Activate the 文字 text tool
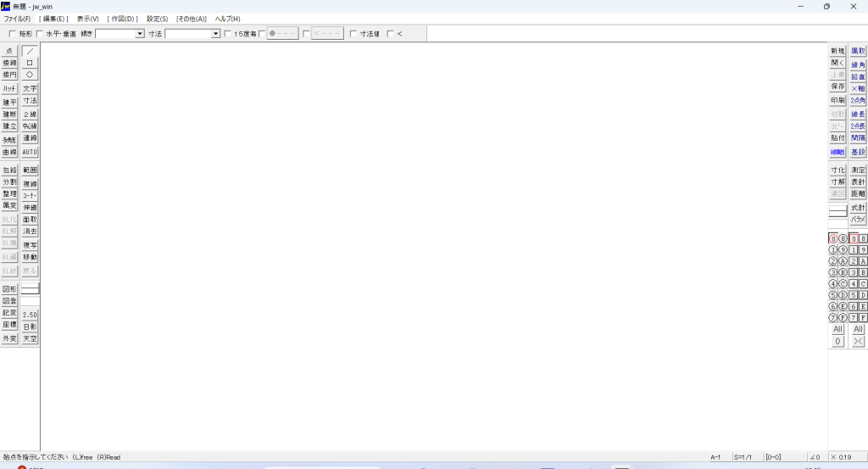Screen dimensions: 868x469 point(30,88)
